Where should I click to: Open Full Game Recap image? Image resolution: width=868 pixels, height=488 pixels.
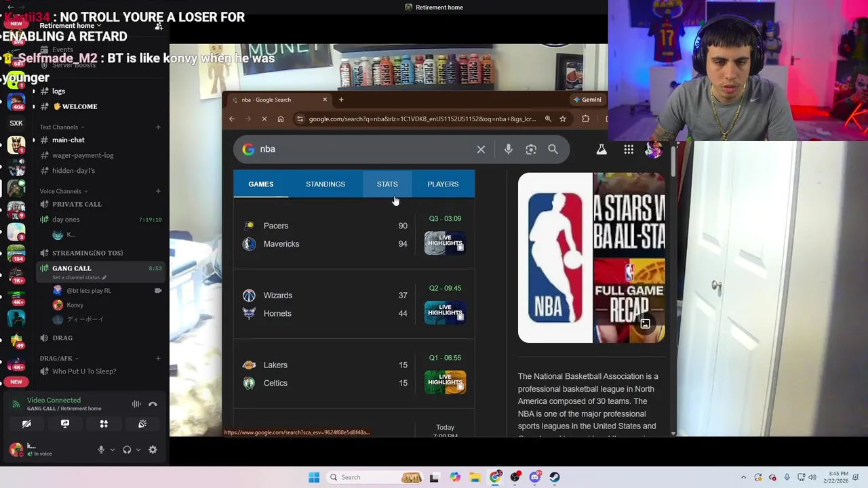630,300
